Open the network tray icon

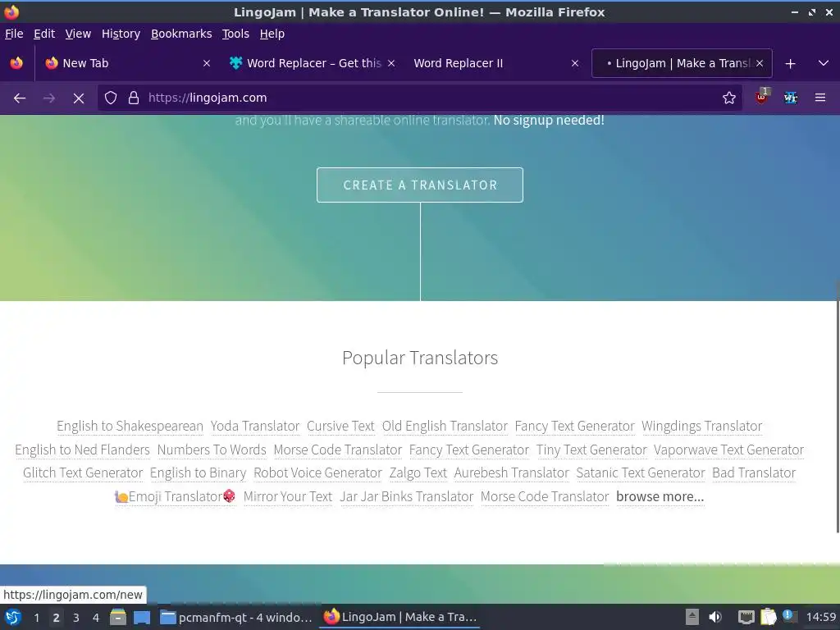click(746, 617)
